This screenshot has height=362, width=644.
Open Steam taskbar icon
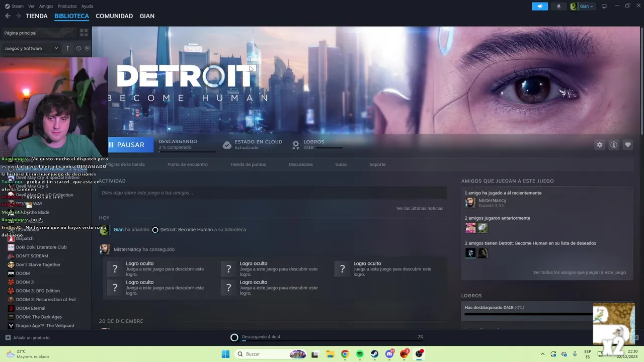point(375,354)
